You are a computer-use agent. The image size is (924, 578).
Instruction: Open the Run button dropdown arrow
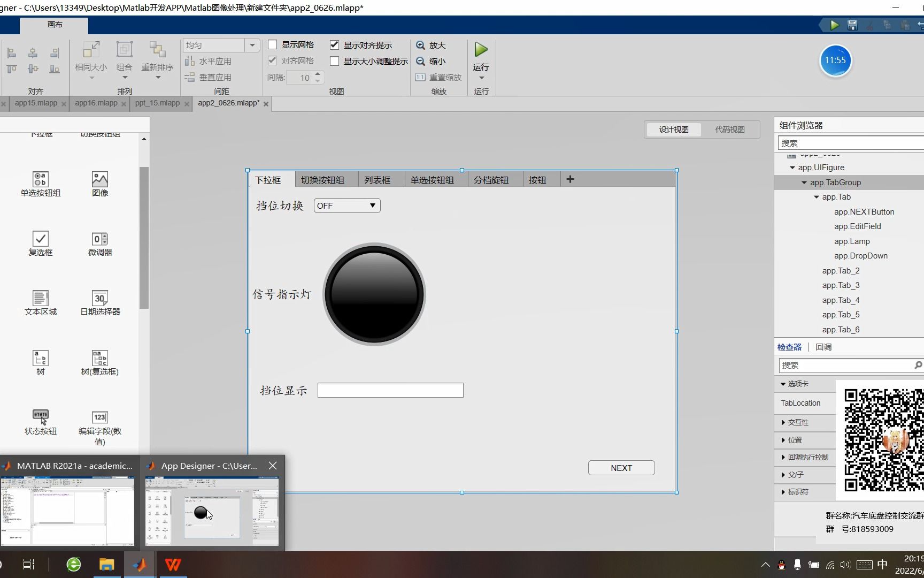(x=481, y=78)
